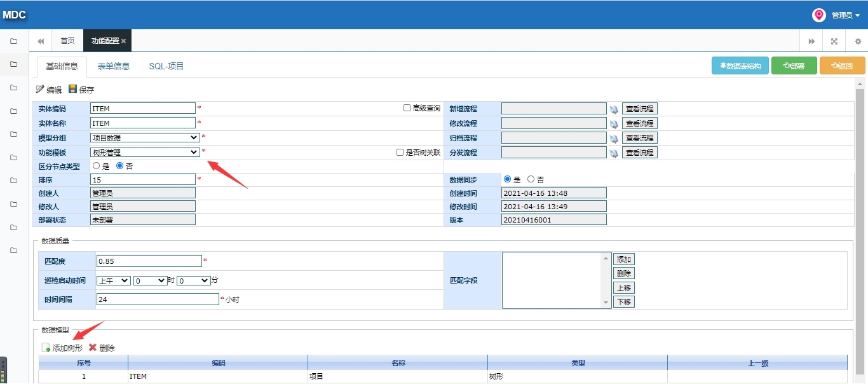This screenshot has height=384, width=868.
Task: Click the picker icon beside 新增流程 field
Action: click(x=614, y=109)
